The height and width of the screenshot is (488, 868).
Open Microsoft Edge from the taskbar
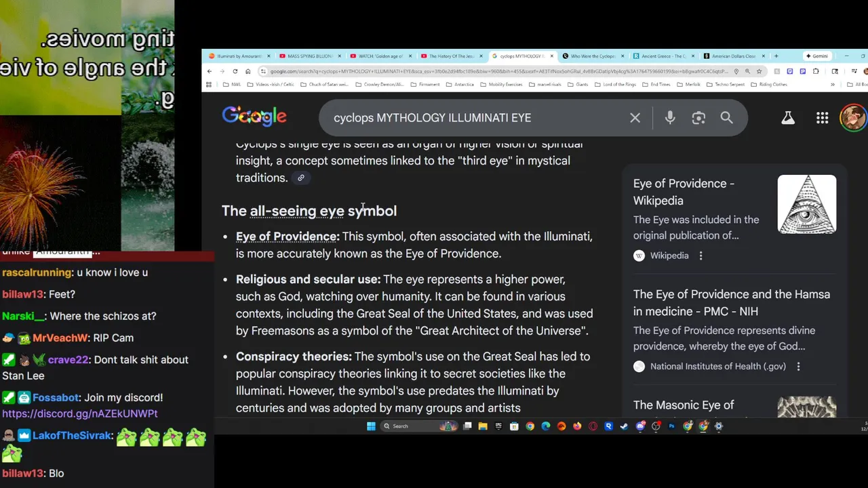(x=546, y=426)
